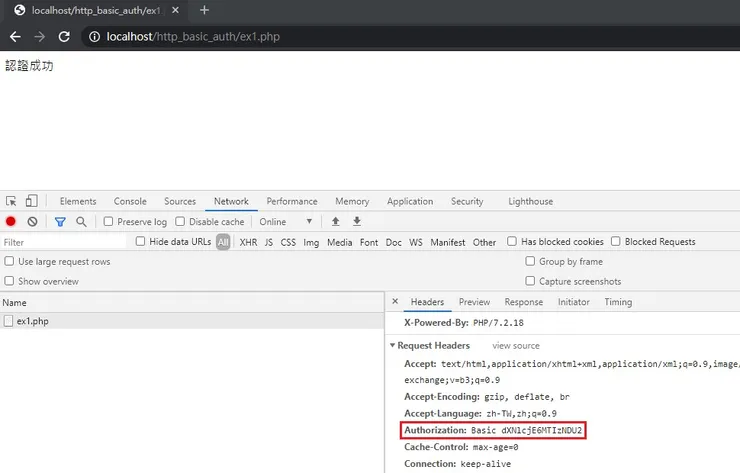Click the inspect element picker icon
This screenshot has width=740, height=473.
(x=11, y=201)
